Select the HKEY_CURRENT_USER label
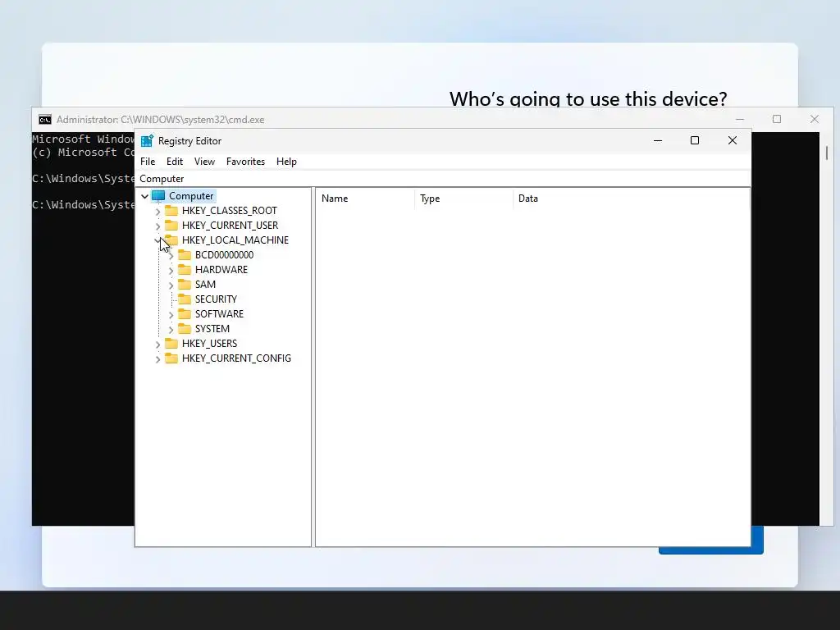 pyautogui.click(x=230, y=226)
